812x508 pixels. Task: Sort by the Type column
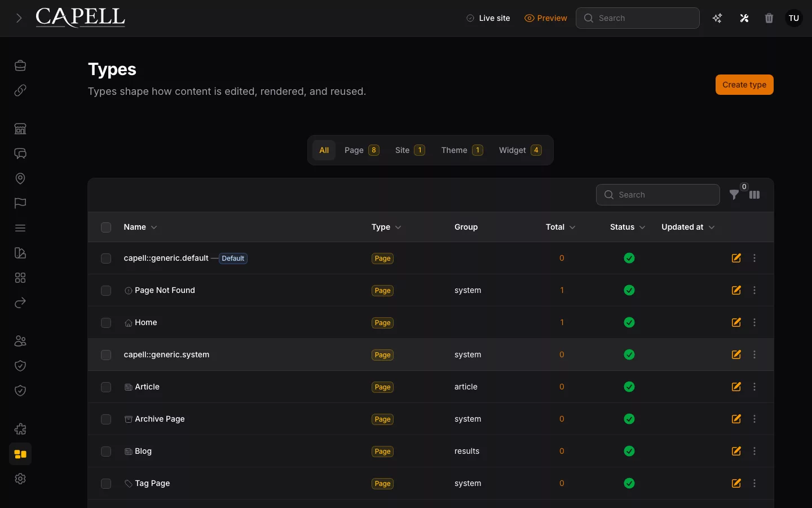(386, 227)
